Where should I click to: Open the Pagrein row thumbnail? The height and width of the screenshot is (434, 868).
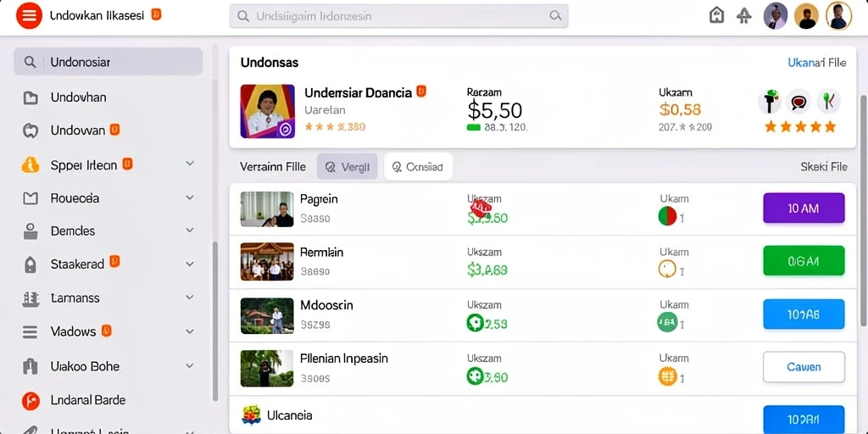(x=267, y=209)
